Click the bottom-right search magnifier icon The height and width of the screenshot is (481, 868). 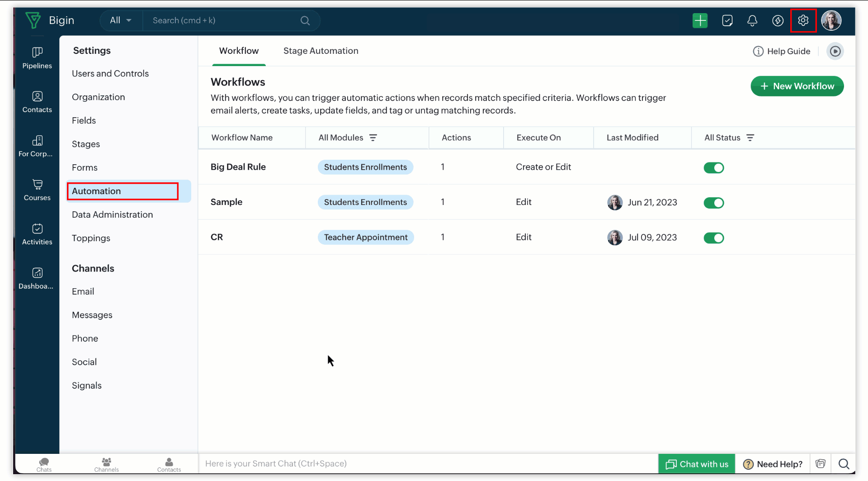[844, 464]
